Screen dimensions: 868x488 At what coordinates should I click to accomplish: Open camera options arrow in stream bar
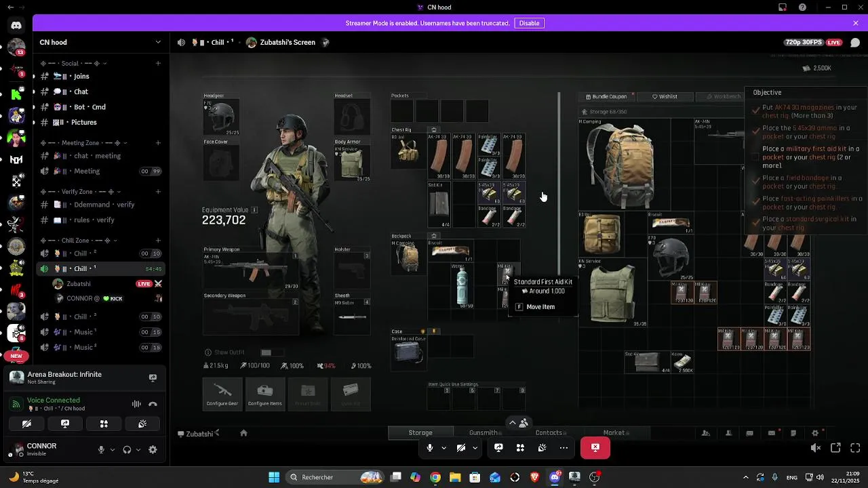coord(475,447)
